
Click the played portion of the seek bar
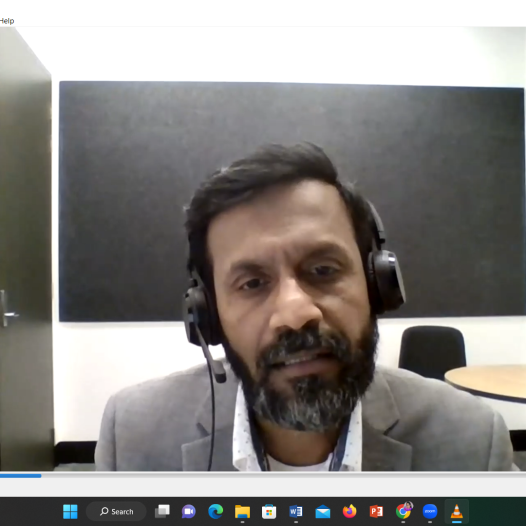pos(20,475)
